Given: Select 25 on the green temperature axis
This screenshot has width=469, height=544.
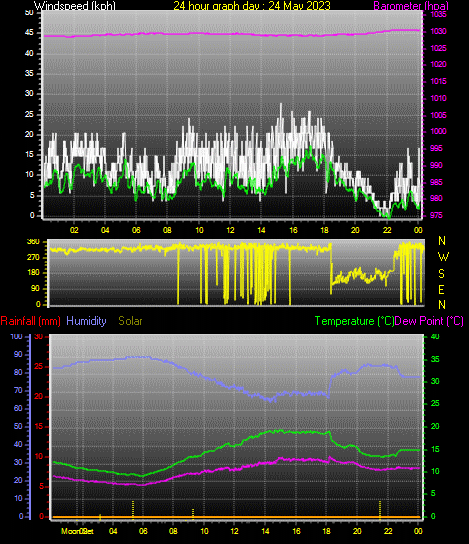Looking at the screenshot, I should point(435,403).
